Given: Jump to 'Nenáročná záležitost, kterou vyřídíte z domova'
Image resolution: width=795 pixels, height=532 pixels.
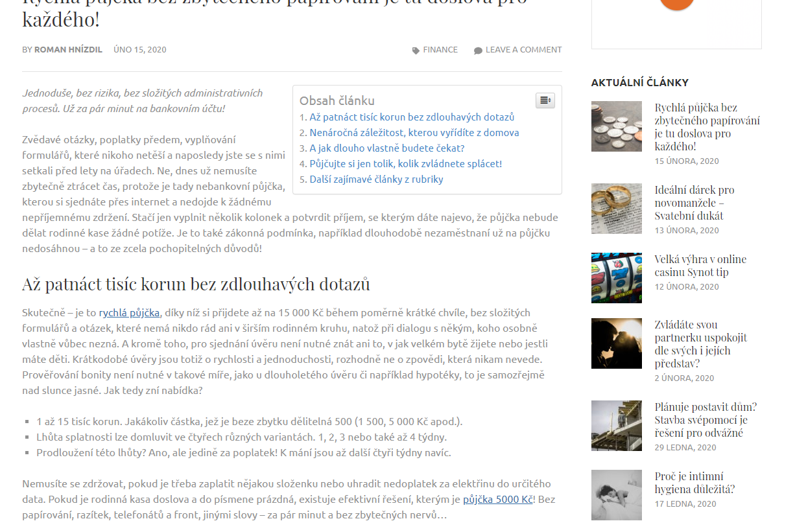Looking at the screenshot, I should (x=414, y=133).
